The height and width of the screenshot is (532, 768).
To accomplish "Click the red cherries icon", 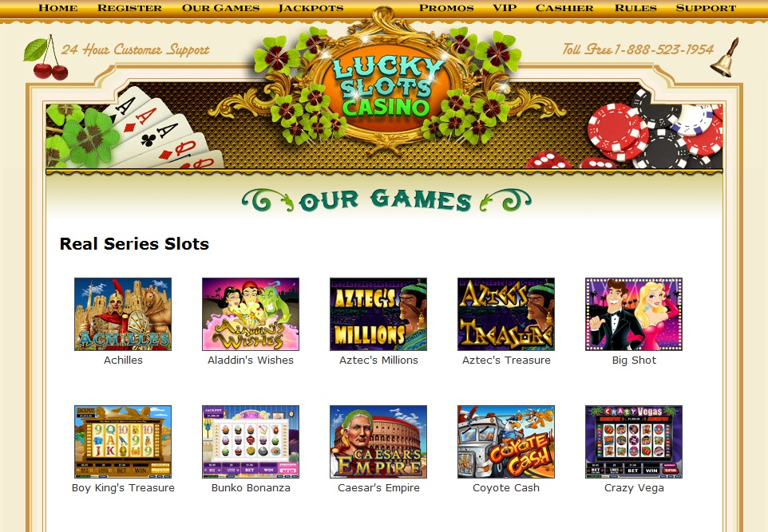I will 46,57.
